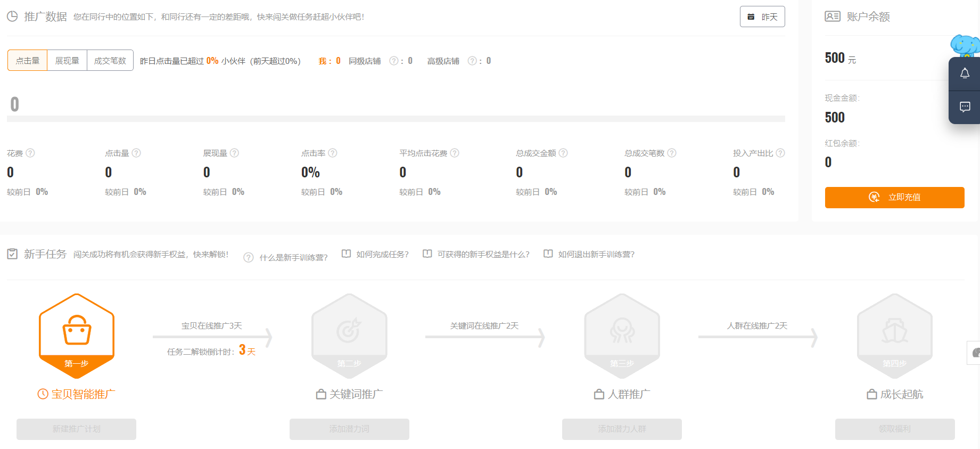Switch to the 成交笔数 tab
980x449 pixels.
tap(110, 60)
